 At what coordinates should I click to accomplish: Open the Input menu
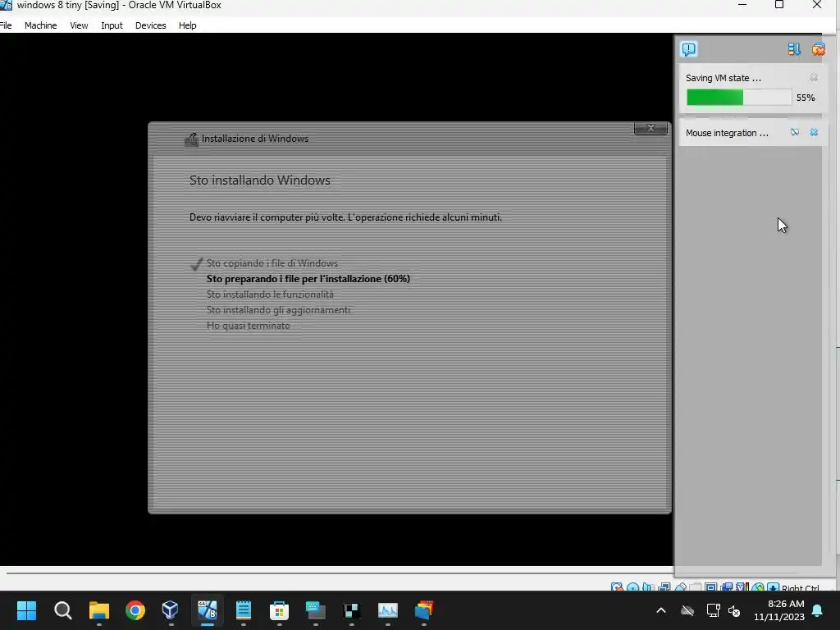pos(112,25)
